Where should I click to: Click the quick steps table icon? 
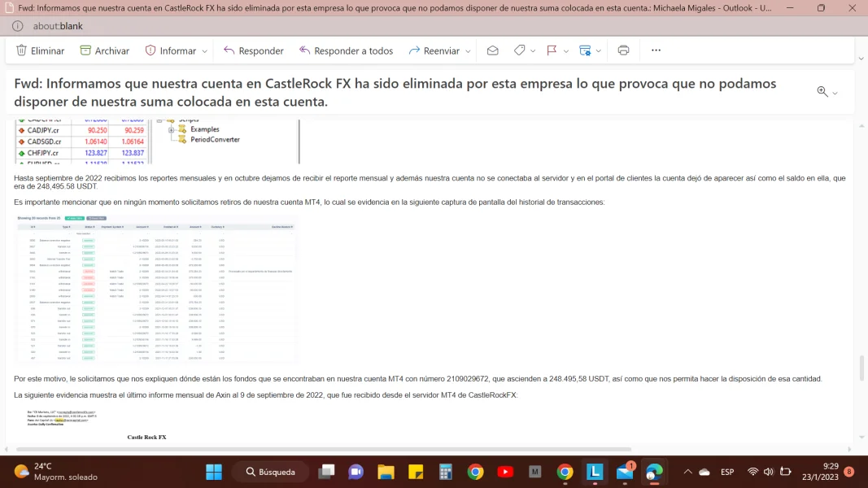click(x=585, y=50)
